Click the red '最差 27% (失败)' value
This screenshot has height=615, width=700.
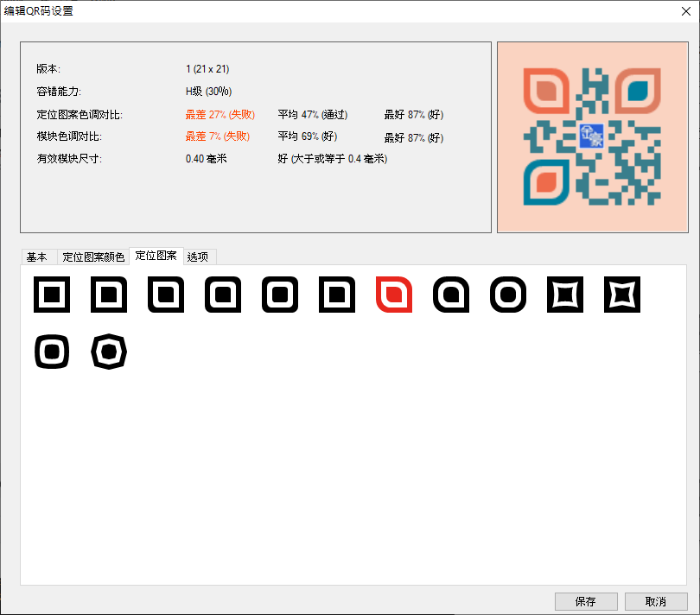click(x=220, y=115)
